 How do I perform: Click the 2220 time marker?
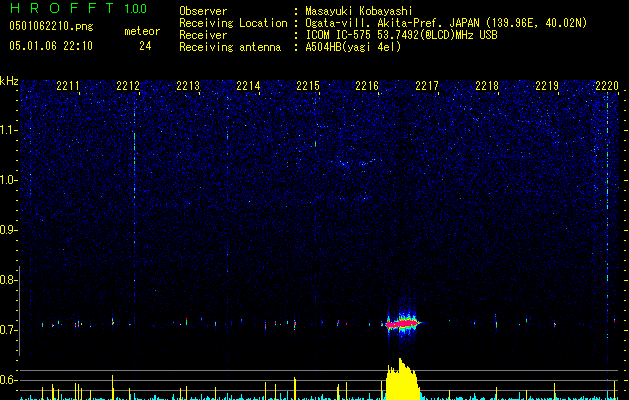click(607, 86)
